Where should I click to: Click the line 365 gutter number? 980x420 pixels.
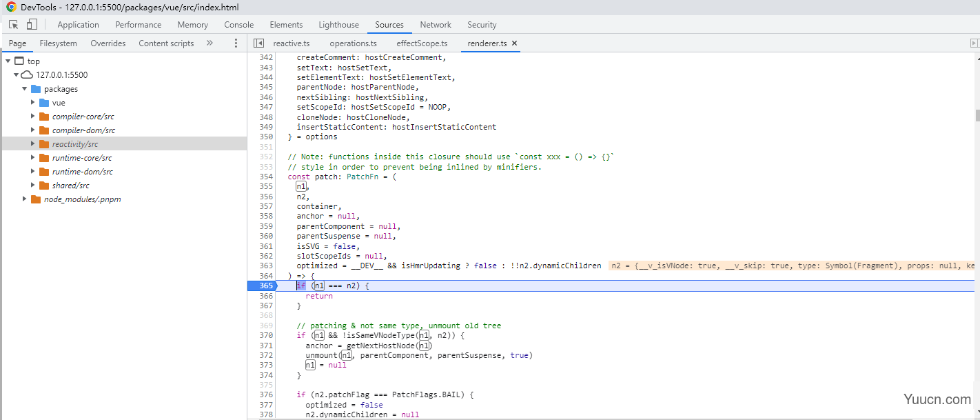(x=267, y=286)
